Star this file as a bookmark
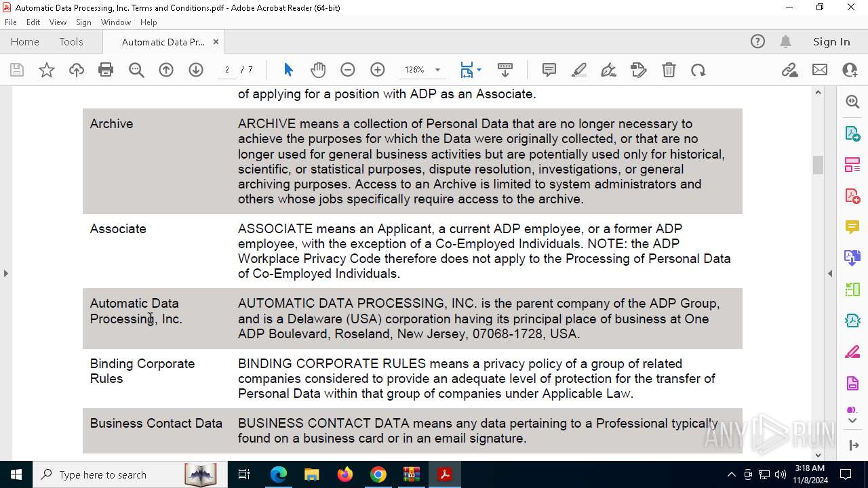 (47, 70)
